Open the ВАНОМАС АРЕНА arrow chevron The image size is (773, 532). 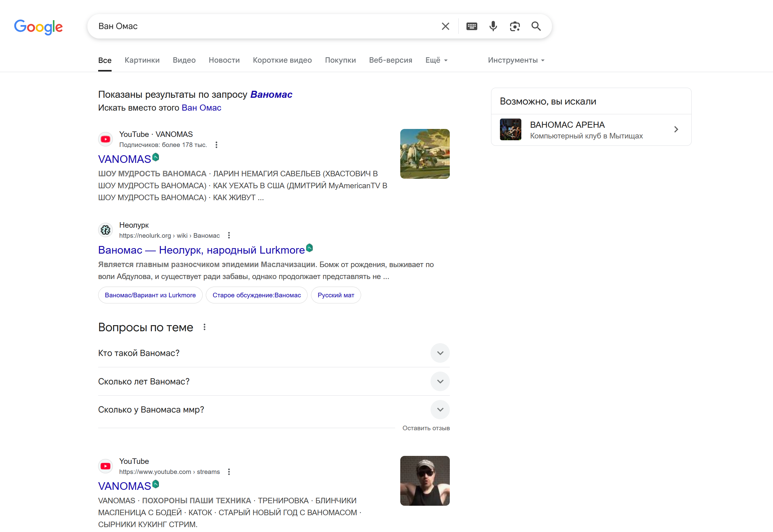point(676,129)
